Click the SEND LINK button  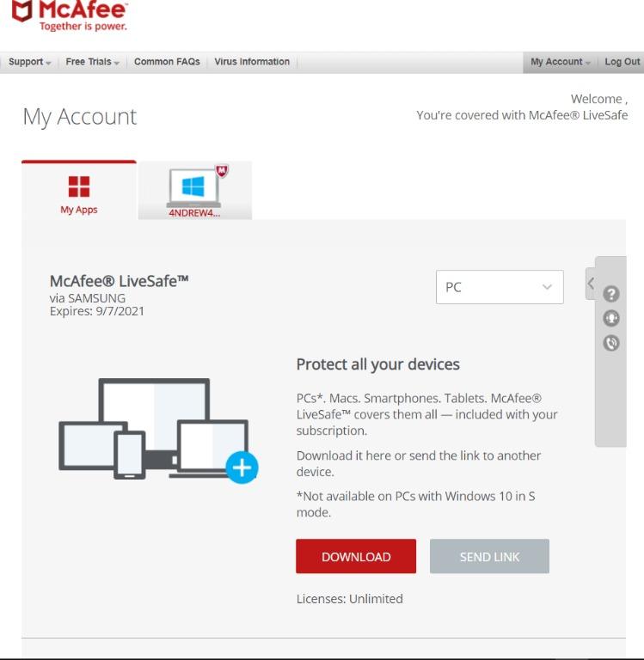pos(489,557)
